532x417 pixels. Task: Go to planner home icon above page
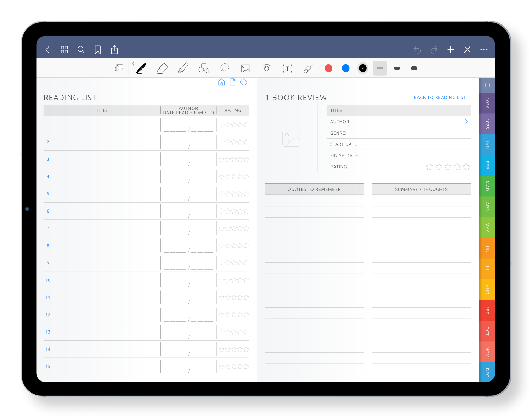point(221,82)
